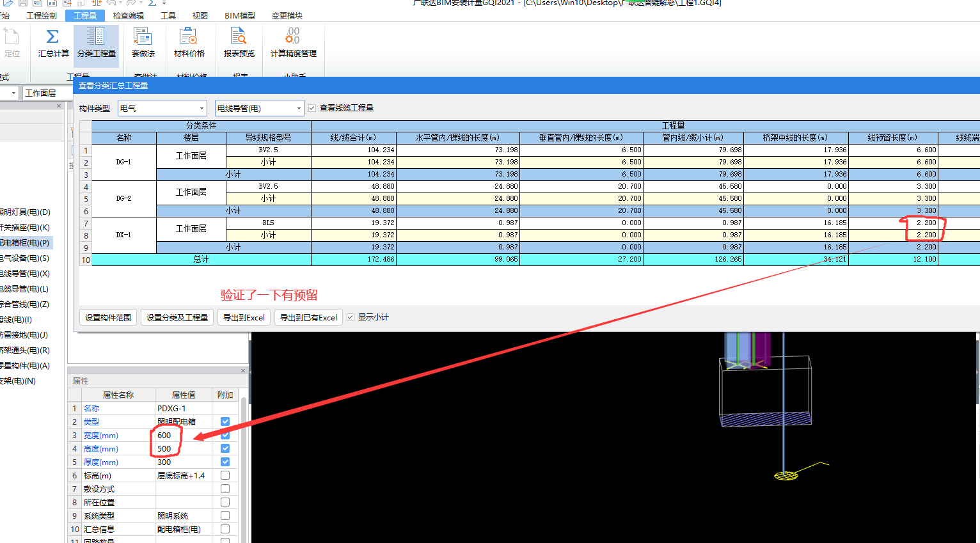Close the left component list panel
This screenshot has height=543, width=980.
[59, 106]
